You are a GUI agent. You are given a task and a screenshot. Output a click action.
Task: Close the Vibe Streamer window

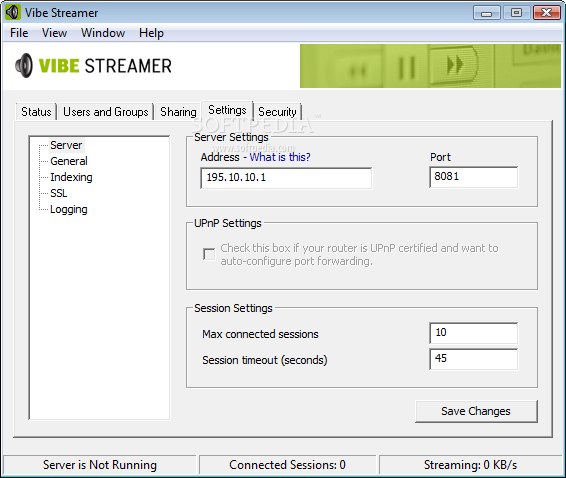pos(547,13)
